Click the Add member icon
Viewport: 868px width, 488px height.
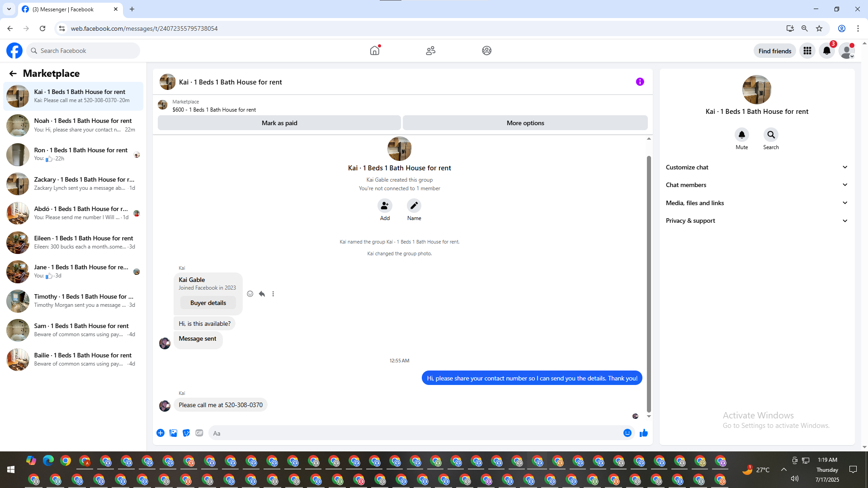click(x=385, y=206)
